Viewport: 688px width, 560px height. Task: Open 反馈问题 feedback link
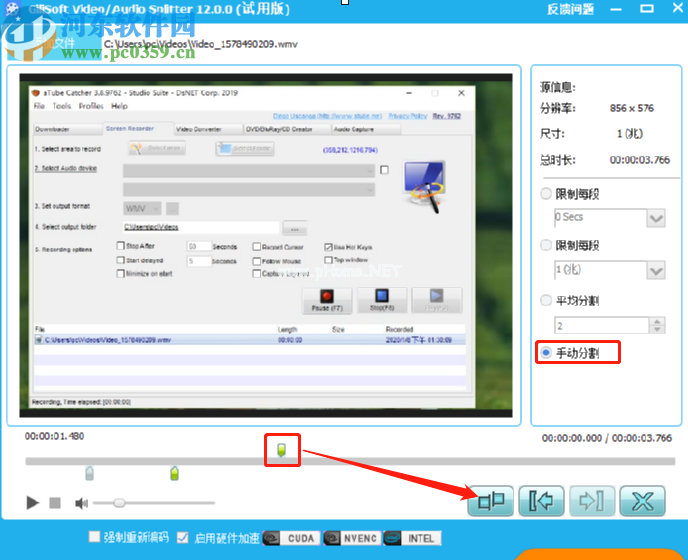(x=570, y=9)
